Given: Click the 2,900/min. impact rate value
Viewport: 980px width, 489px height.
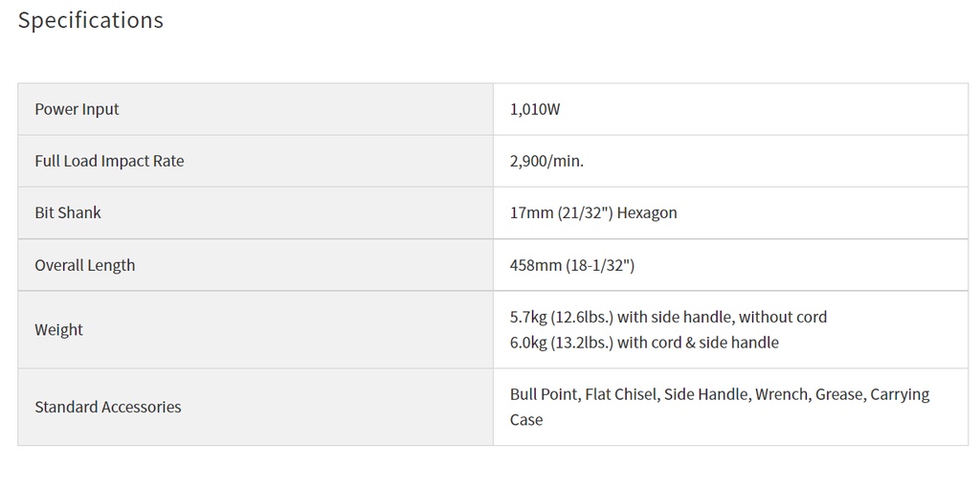Looking at the screenshot, I should (546, 162).
